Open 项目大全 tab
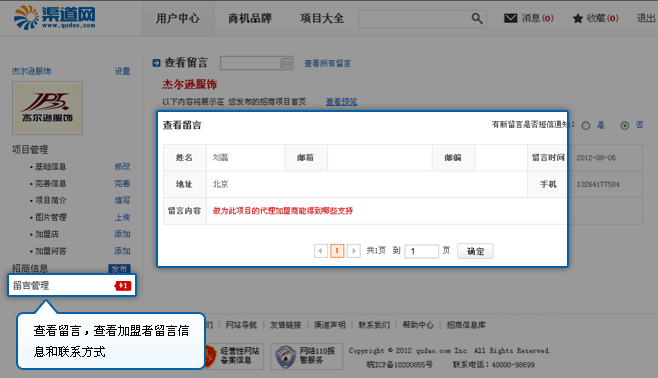 tap(322, 18)
